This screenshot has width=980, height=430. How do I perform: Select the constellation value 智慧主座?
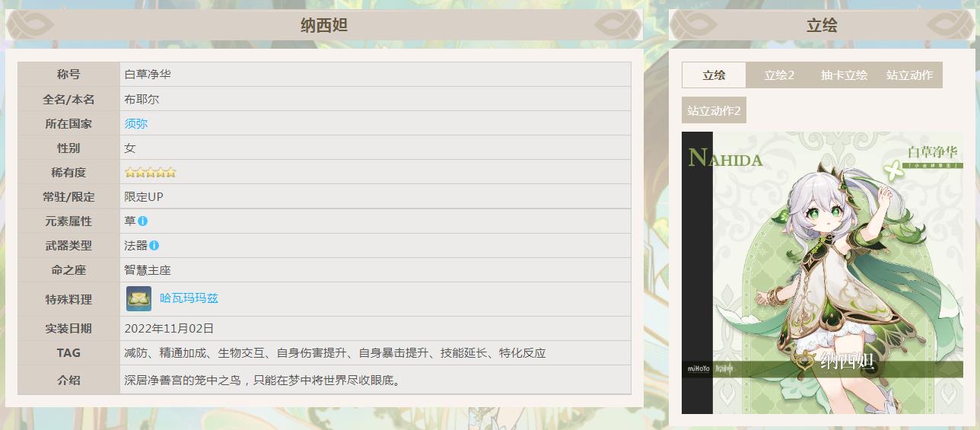(x=148, y=269)
